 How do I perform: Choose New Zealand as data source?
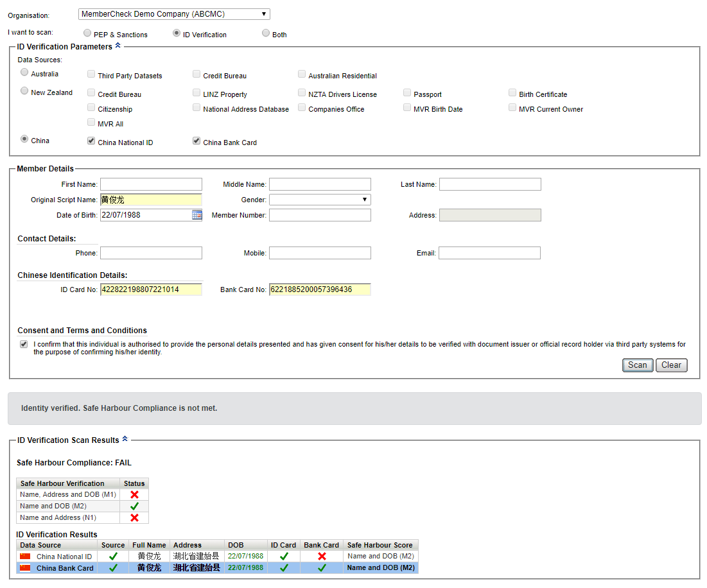24,91
